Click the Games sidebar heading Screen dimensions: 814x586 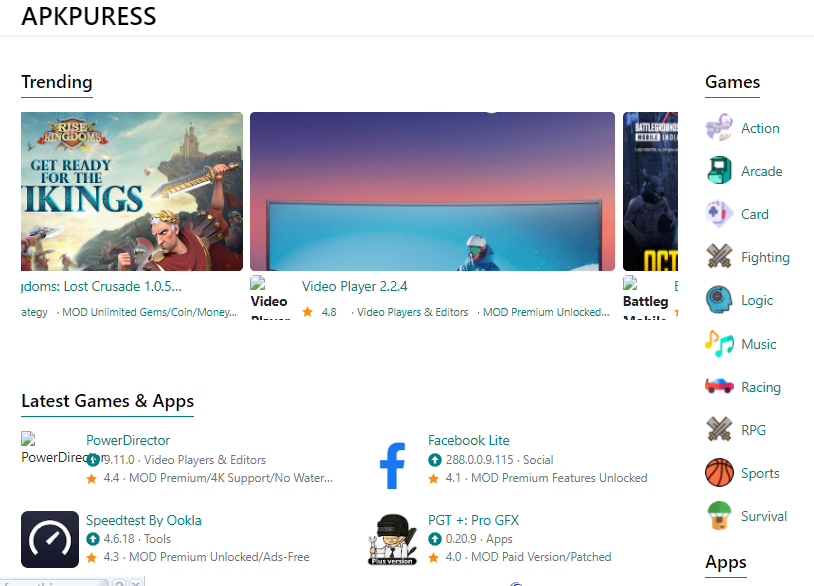click(732, 82)
